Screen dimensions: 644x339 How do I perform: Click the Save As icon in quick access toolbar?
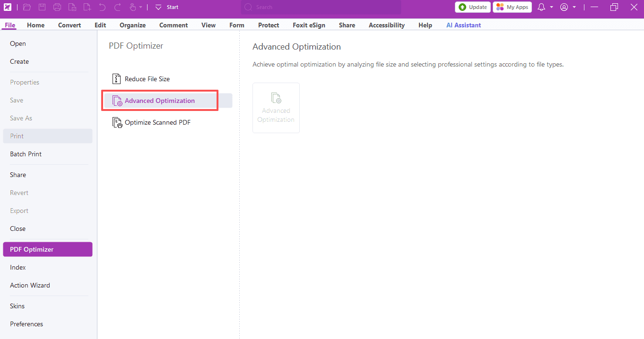(x=72, y=7)
